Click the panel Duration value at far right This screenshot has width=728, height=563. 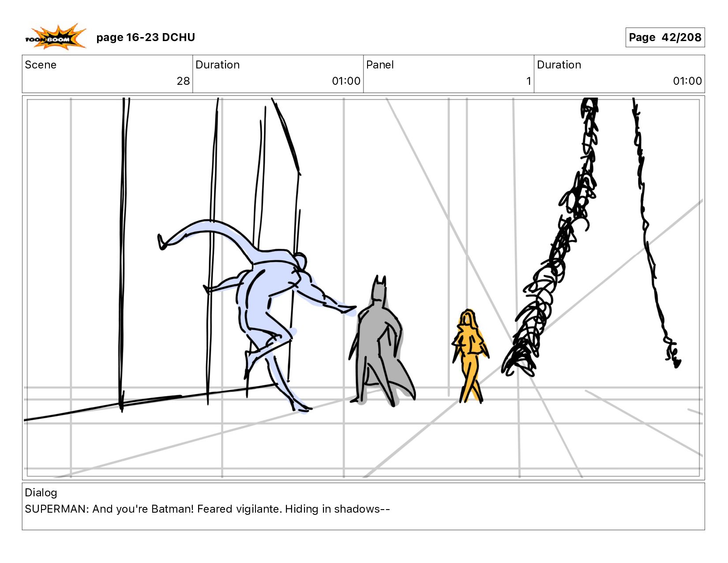[687, 81]
